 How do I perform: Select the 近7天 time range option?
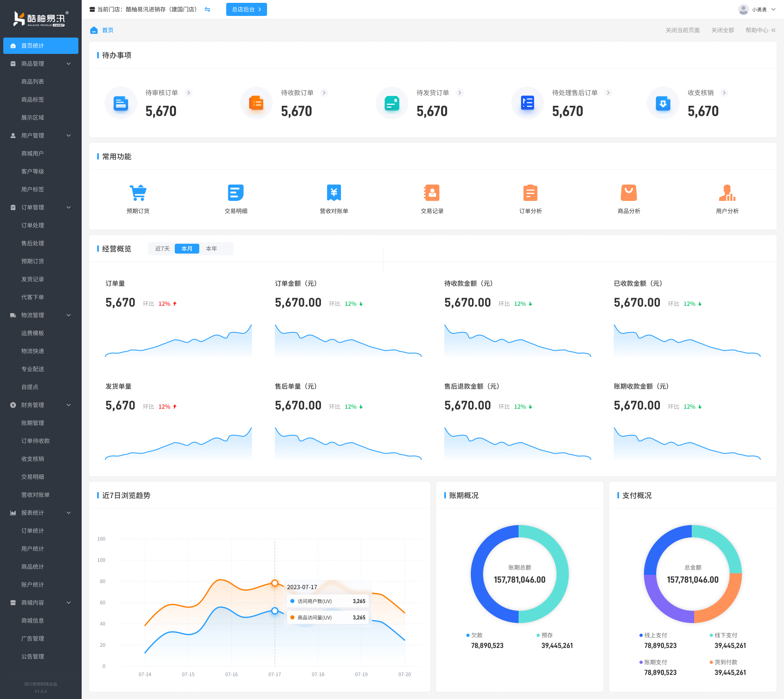[x=162, y=249]
